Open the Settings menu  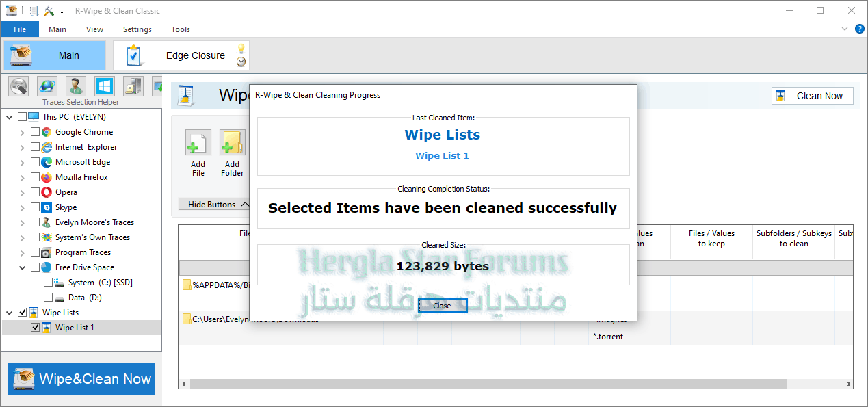click(x=137, y=29)
